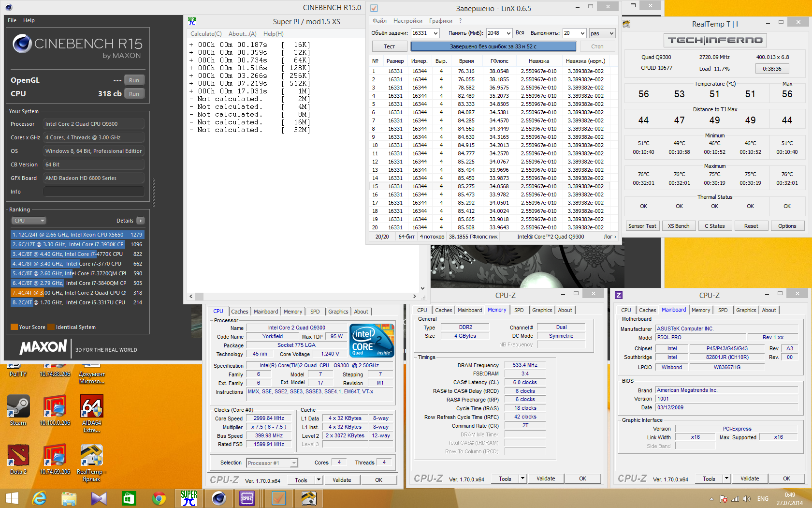Click the purple CPU-Z taskbar icon
The height and width of the screenshot is (508, 812).
pyautogui.click(x=247, y=498)
